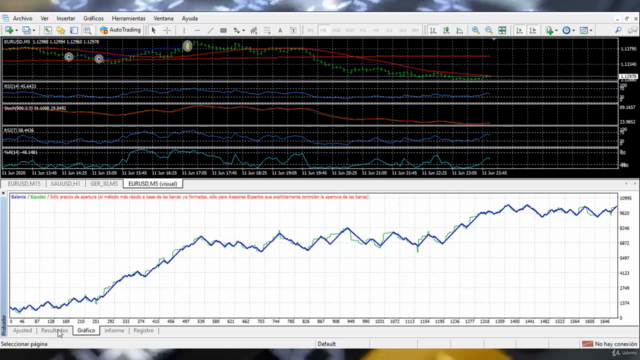Expand the indicators dropdown arrow

click(x=556, y=31)
